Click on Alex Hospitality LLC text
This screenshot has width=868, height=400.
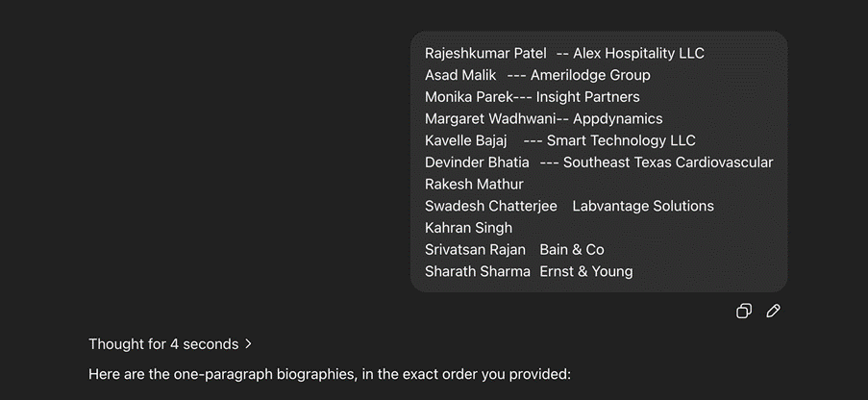point(638,53)
